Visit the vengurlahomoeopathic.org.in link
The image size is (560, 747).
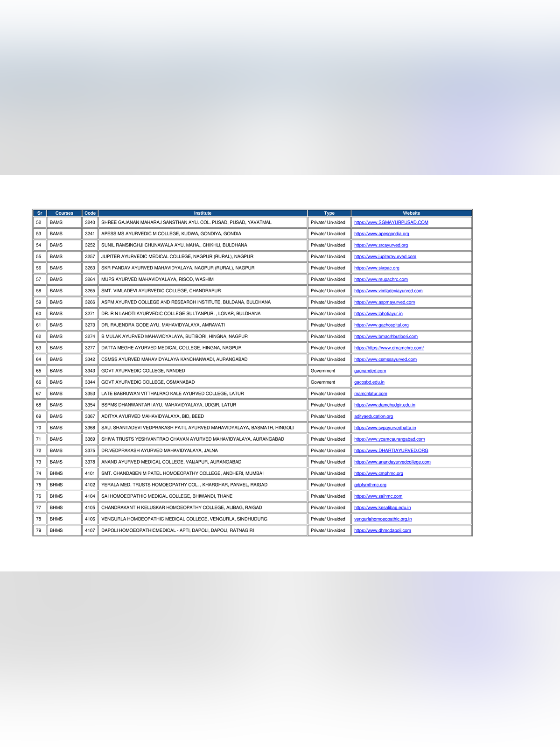(x=383, y=519)
